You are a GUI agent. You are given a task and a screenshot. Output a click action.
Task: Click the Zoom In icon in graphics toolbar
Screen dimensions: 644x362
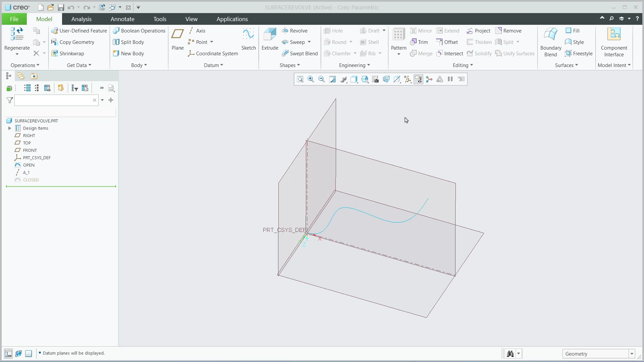click(x=311, y=79)
